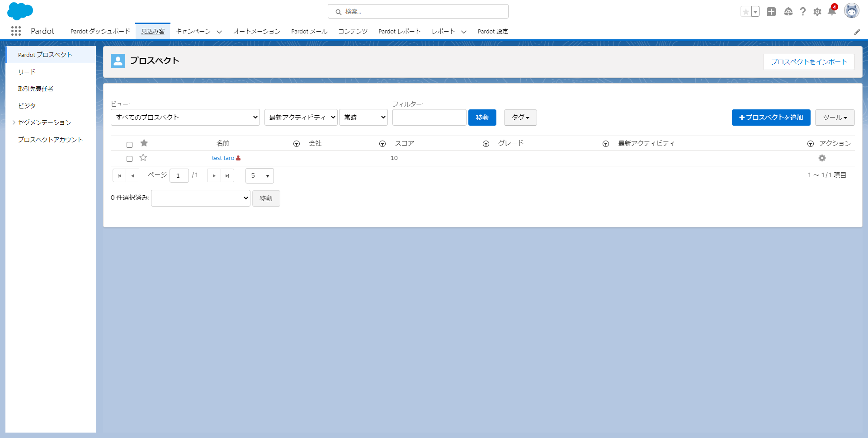
Task: Toggle the select-all checkbox in table header
Action: click(129, 145)
